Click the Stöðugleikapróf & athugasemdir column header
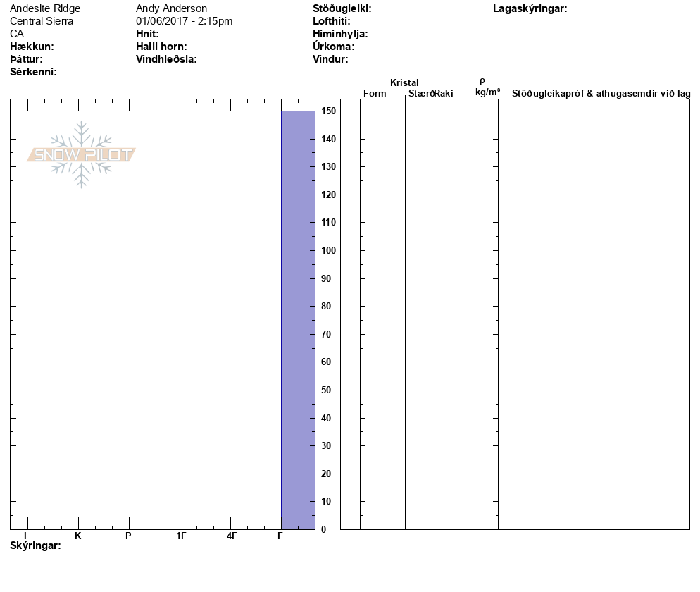 click(600, 93)
